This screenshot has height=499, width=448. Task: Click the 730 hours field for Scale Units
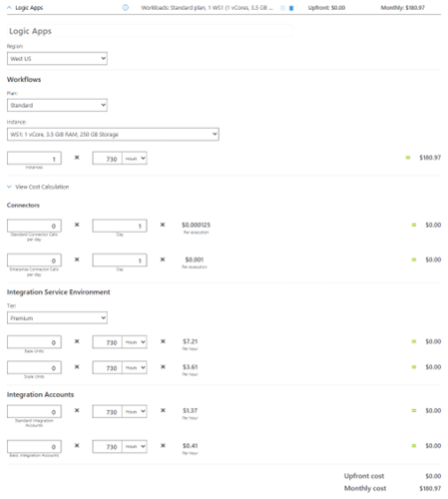point(108,367)
